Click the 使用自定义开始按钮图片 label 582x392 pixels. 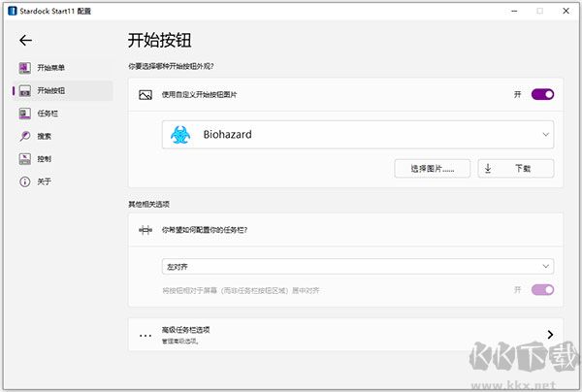pos(199,95)
